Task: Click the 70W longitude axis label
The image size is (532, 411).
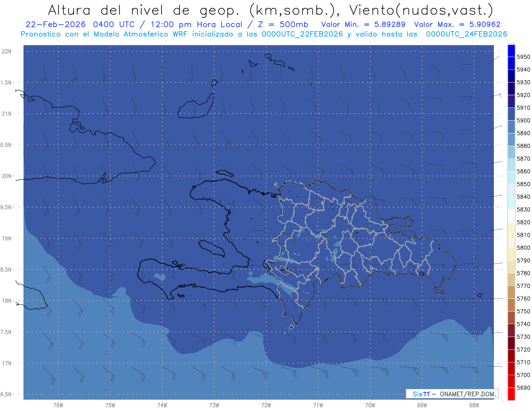Action: point(370,405)
